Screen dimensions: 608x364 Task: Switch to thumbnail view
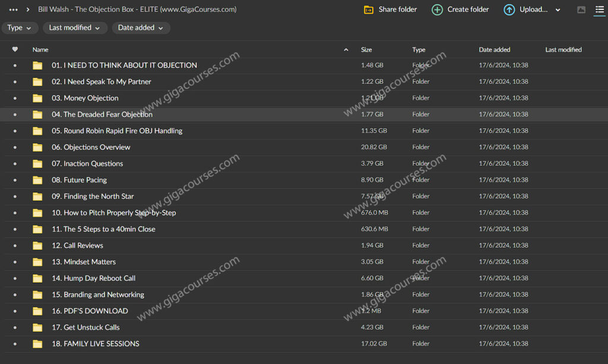tap(581, 10)
